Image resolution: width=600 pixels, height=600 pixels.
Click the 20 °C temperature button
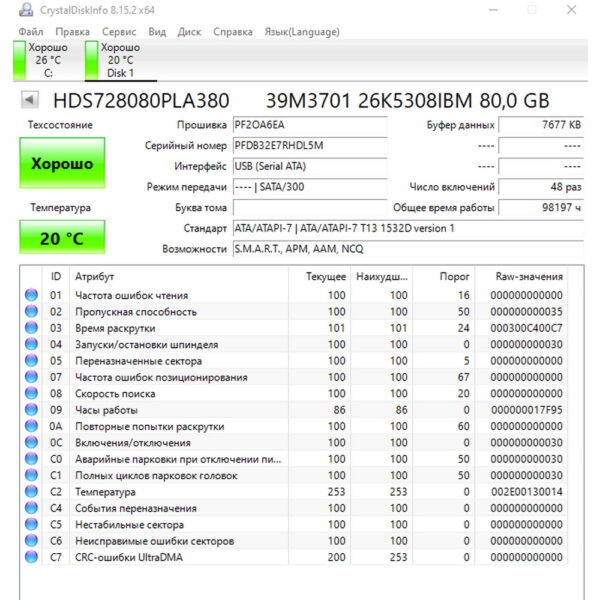tap(62, 237)
